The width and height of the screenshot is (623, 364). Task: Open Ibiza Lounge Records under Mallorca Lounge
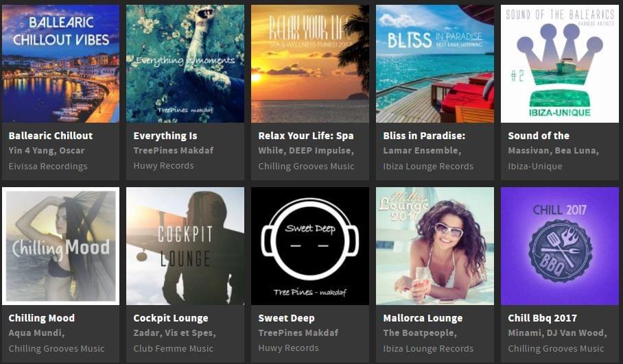428,348
